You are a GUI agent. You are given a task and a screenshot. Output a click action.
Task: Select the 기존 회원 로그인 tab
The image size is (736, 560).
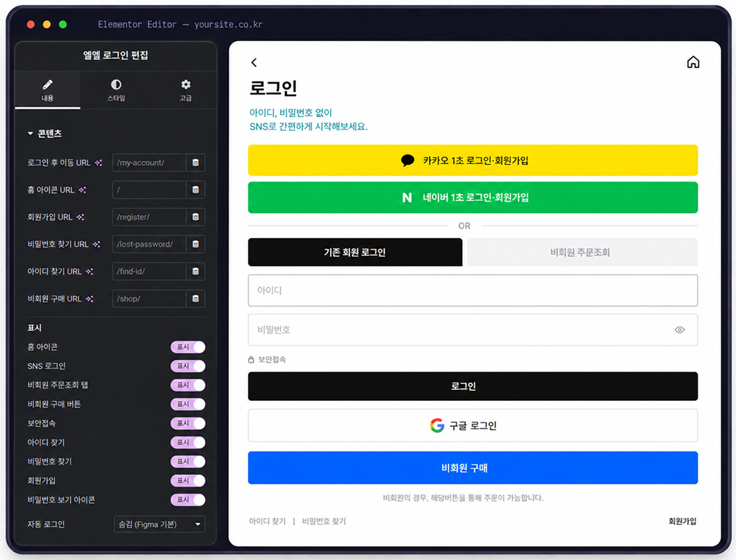coord(355,252)
